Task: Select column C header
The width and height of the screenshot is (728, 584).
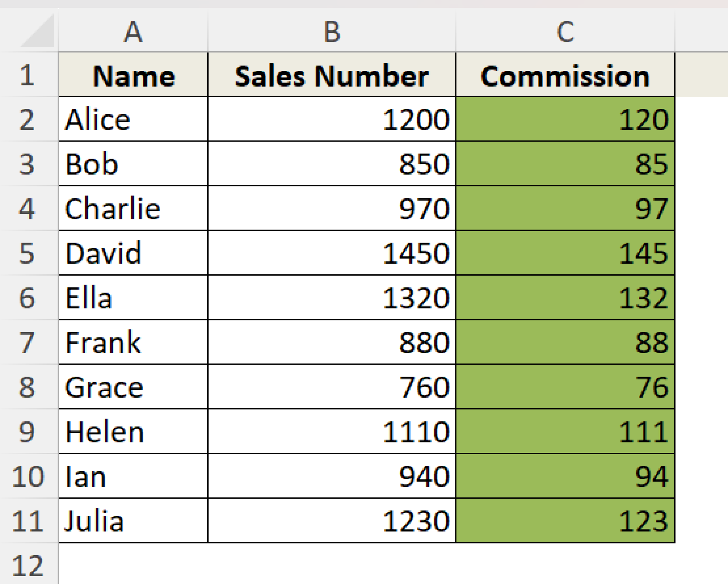Action: (x=565, y=32)
